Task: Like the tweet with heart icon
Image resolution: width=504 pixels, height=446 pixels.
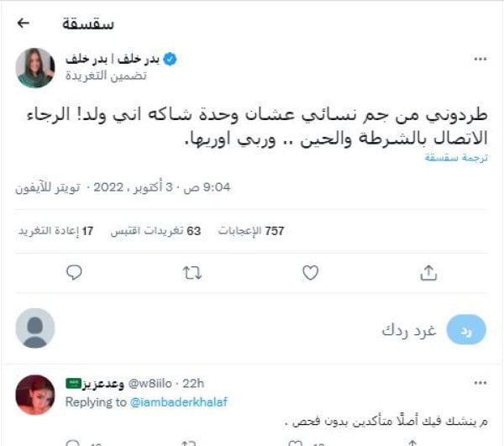Action: [x=310, y=272]
